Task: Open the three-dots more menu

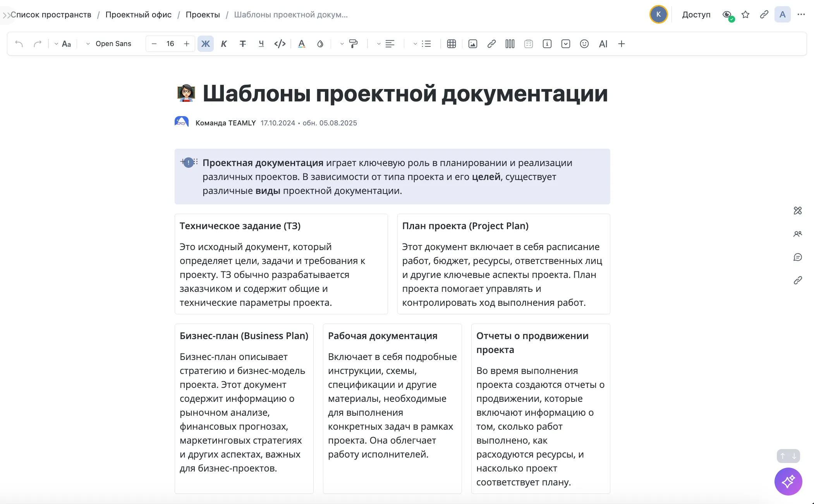Action: tap(801, 15)
